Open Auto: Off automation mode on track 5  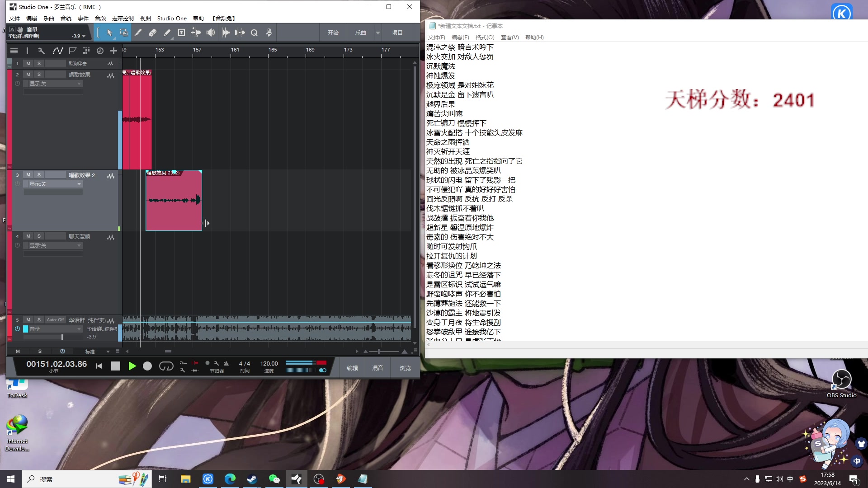click(55, 319)
